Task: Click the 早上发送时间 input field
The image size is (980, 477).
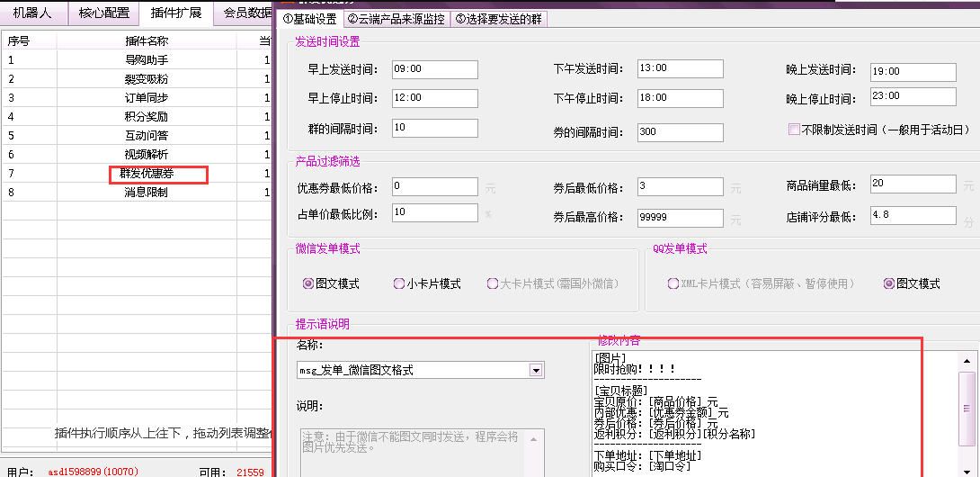Action: pyautogui.click(x=434, y=69)
